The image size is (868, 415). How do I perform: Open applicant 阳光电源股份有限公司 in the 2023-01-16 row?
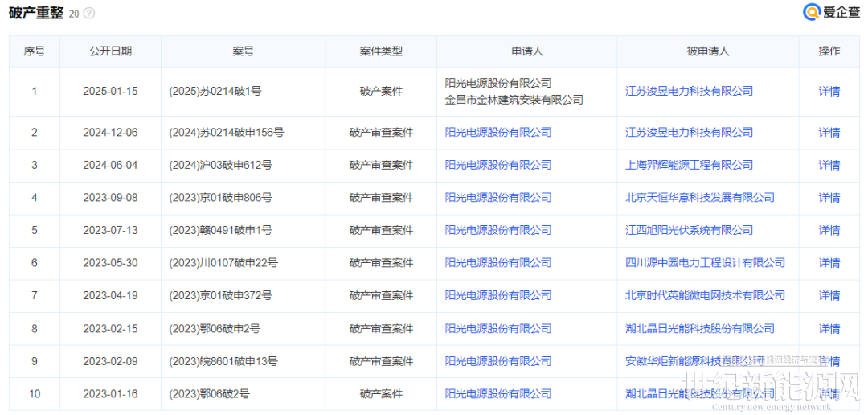[x=498, y=394]
